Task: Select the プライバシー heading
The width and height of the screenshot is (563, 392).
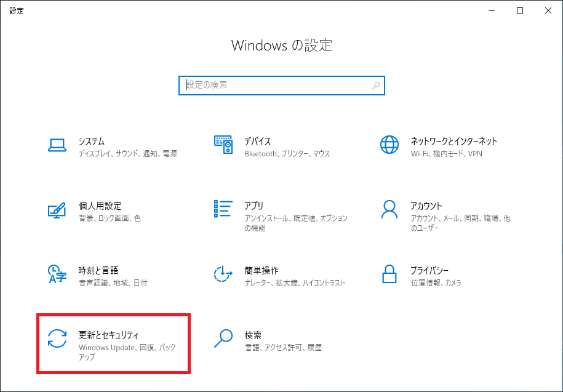Action: [x=429, y=270]
